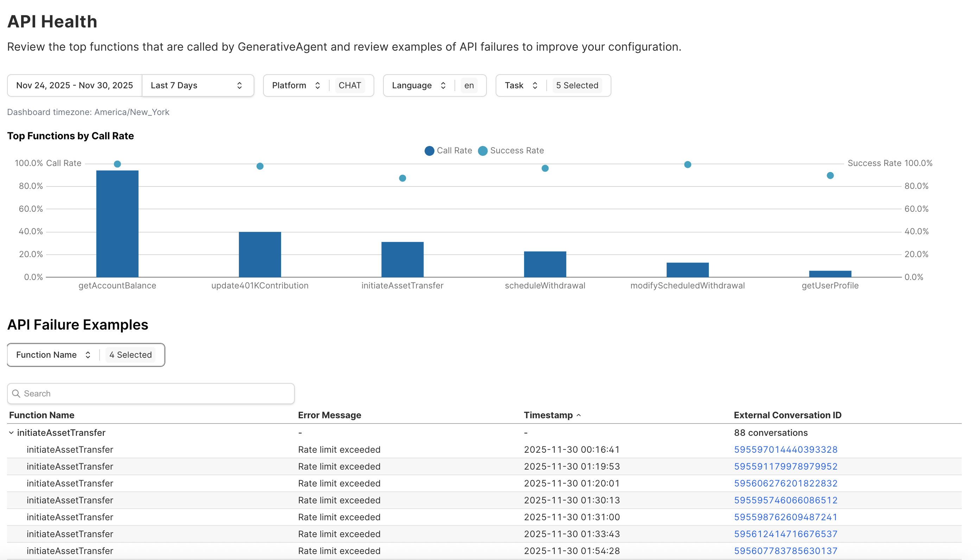Toggle the Call Rate legend swatch

pyautogui.click(x=429, y=151)
